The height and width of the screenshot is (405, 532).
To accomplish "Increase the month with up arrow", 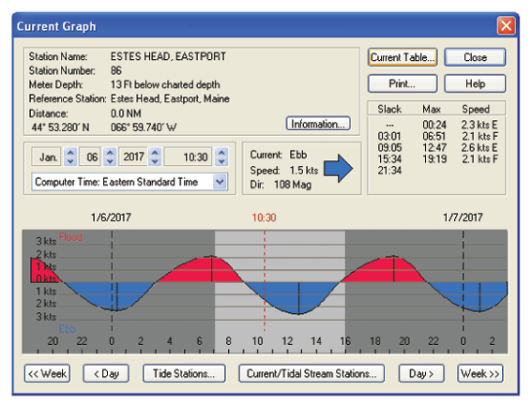I will [70, 152].
